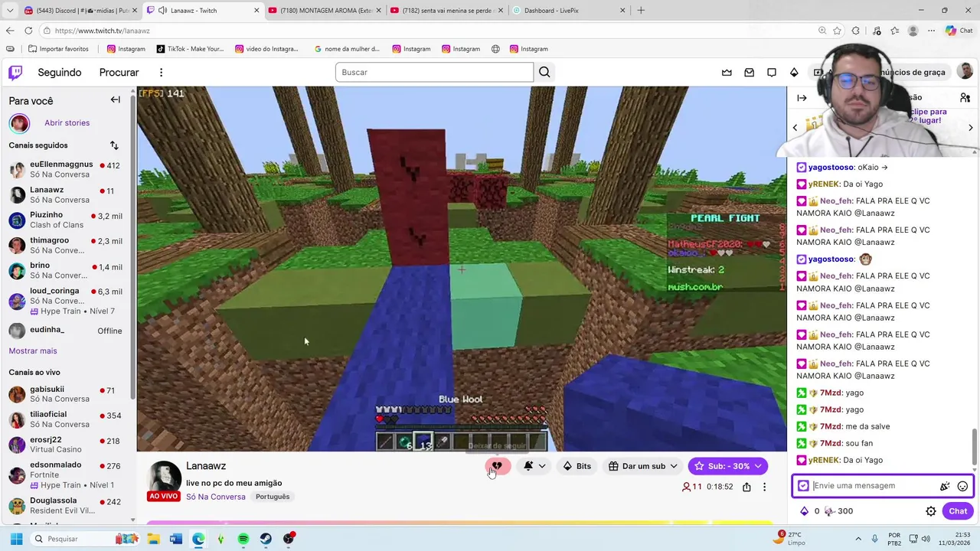Image resolution: width=980 pixels, height=551 pixels.
Task: Click the browser refresh button
Action: [x=28, y=31]
